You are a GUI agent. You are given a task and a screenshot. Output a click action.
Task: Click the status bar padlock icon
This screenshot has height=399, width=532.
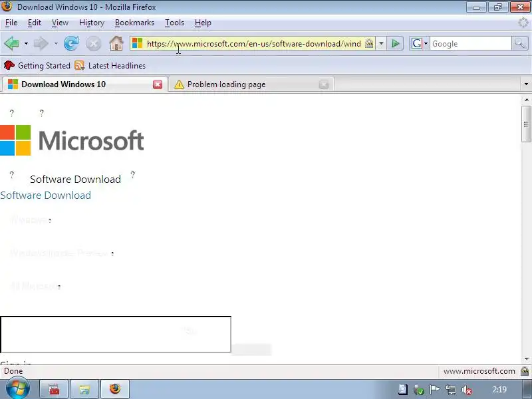(525, 371)
